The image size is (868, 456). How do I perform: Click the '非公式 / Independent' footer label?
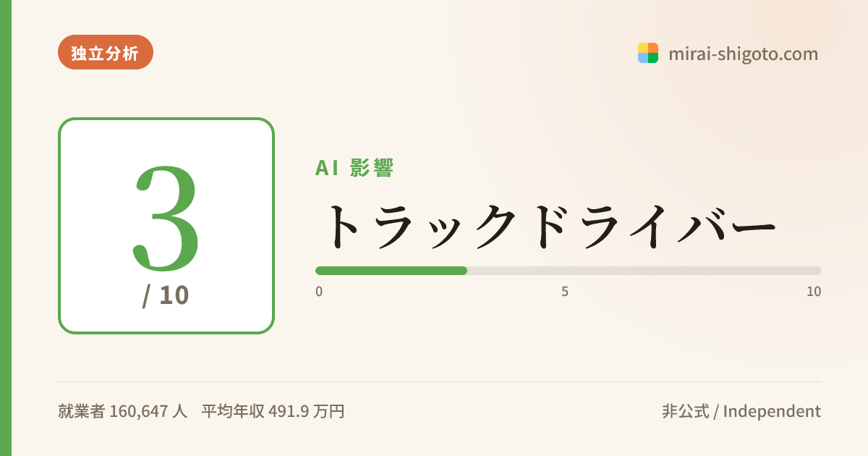tap(741, 411)
